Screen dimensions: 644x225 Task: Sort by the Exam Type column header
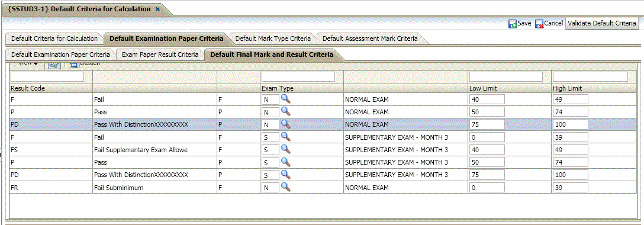click(278, 88)
